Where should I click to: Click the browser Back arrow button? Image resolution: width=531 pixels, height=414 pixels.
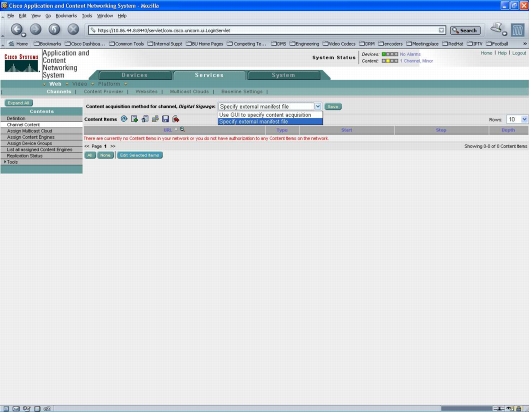[x=17, y=29]
